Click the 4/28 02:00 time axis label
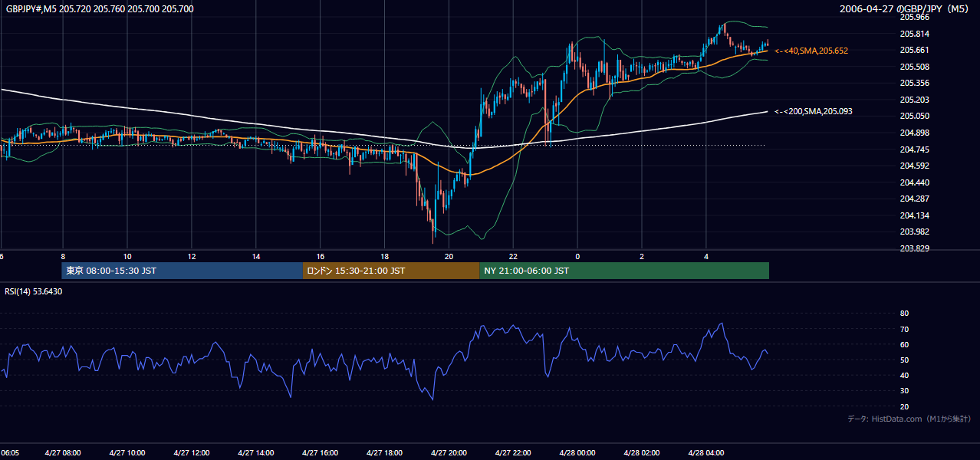The image size is (980, 460). tap(642, 453)
